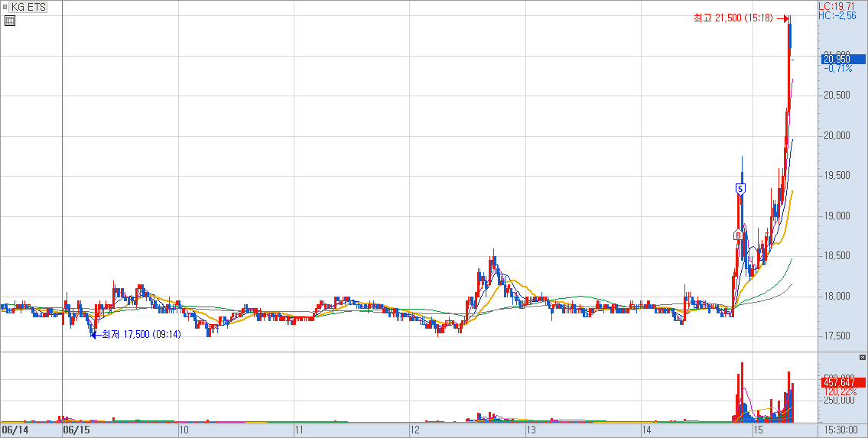868x438 pixels.
Task: Click the 19,000 price axis label
Action: point(837,216)
